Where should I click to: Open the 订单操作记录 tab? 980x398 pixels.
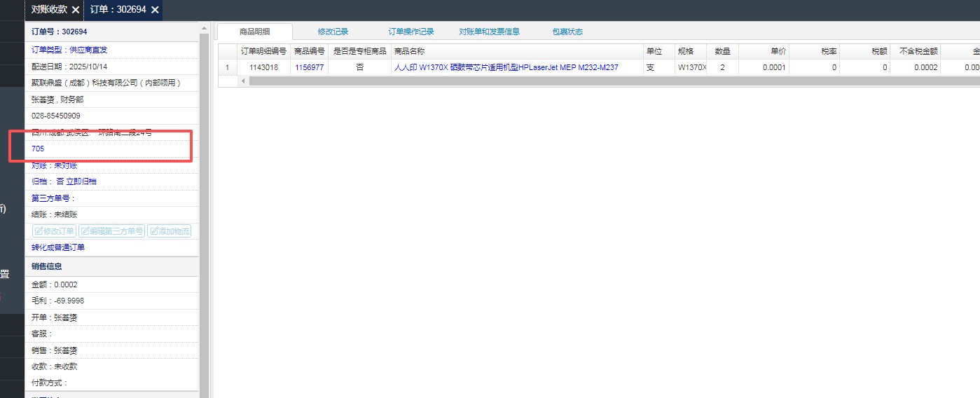411,32
